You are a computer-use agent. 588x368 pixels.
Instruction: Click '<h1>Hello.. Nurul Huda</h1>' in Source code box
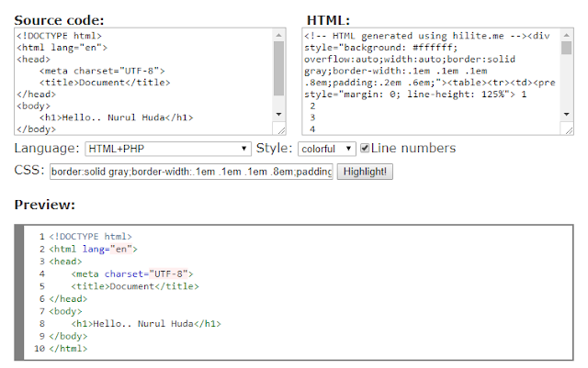[x=117, y=117]
